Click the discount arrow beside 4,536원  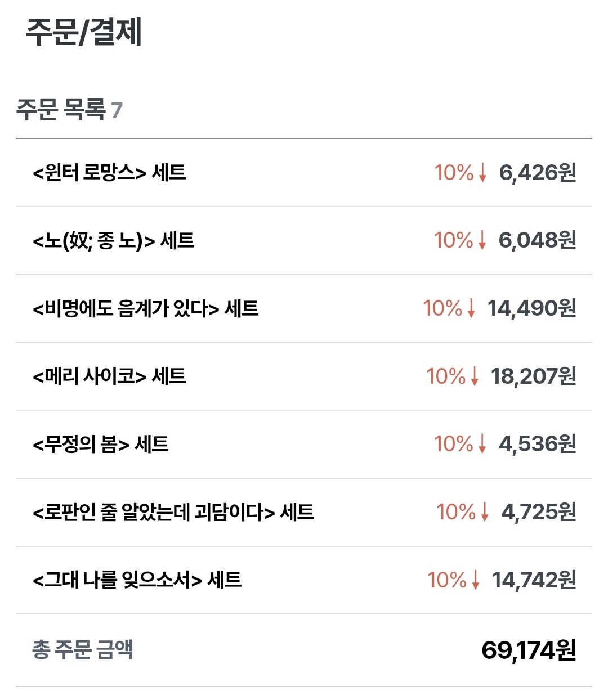pos(482,445)
